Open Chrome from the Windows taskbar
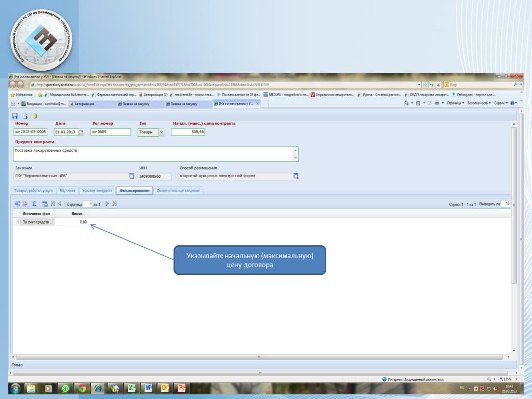This screenshot has width=532, height=399. click(82, 389)
